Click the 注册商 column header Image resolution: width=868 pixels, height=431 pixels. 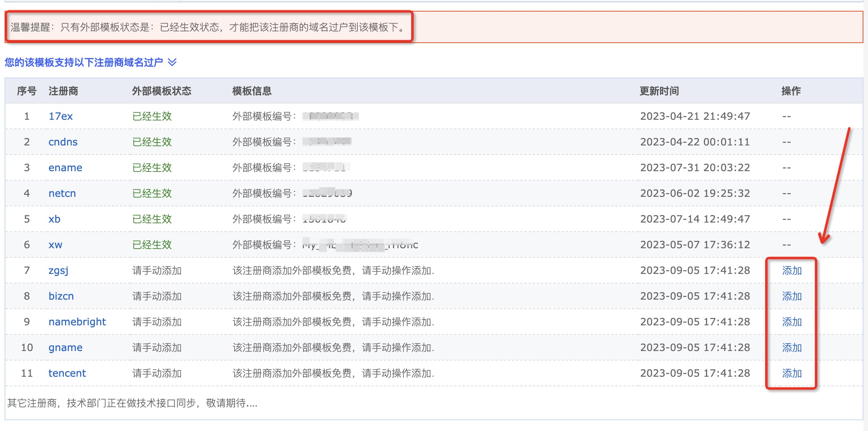(63, 91)
